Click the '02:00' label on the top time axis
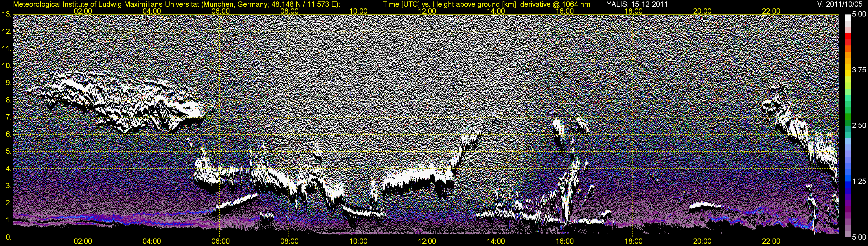 [83, 11]
